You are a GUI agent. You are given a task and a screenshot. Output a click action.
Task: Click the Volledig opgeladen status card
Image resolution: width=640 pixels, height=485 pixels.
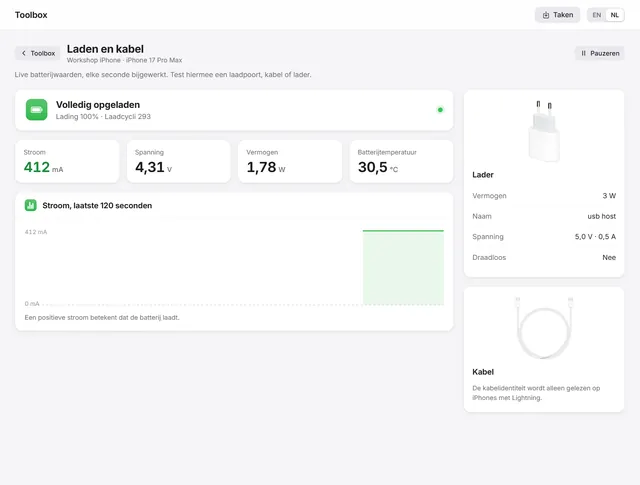coord(234,110)
